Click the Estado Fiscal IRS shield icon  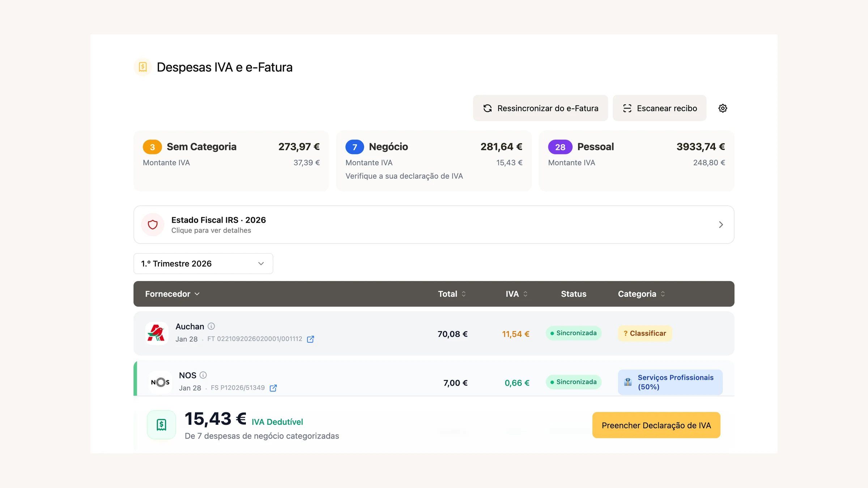point(153,224)
